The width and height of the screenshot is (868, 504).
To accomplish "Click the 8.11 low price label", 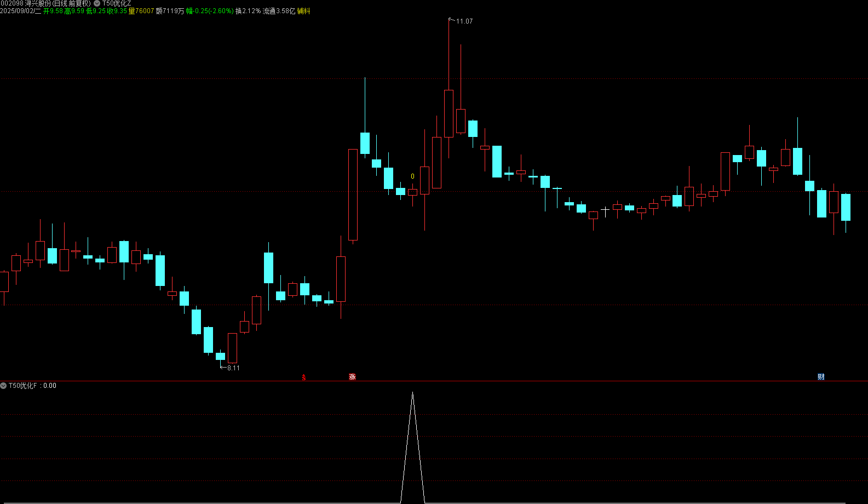I will click(x=233, y=368).
